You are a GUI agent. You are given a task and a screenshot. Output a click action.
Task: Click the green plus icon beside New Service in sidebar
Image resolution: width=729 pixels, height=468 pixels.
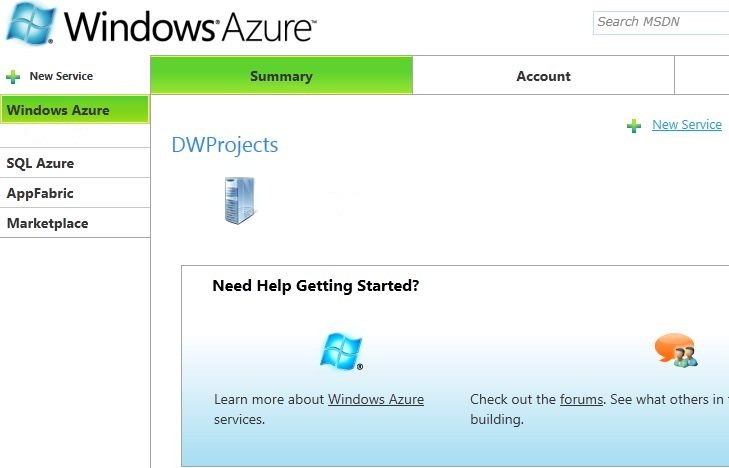click(13, 76)
